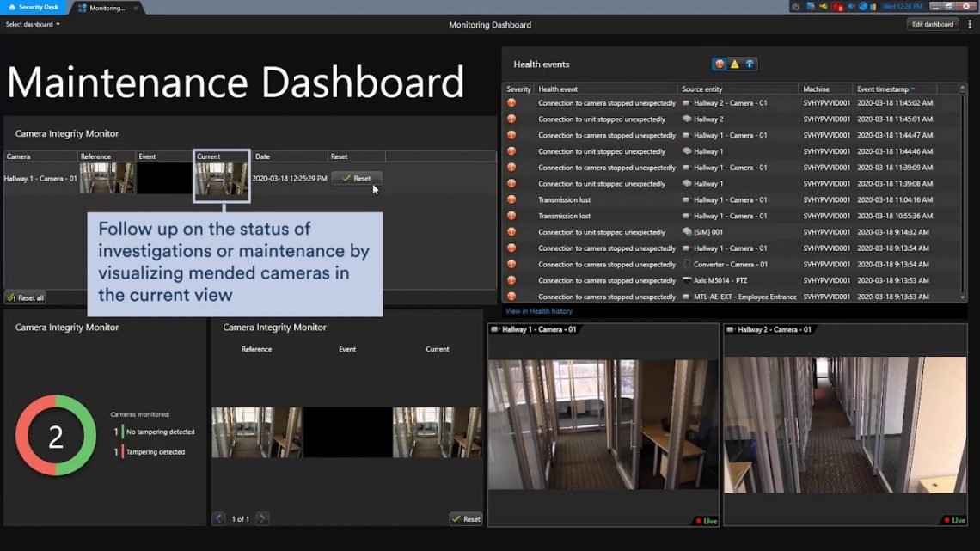Open the Select dashboard dropdown
980x551 pixels.
[x=32, y=24]
